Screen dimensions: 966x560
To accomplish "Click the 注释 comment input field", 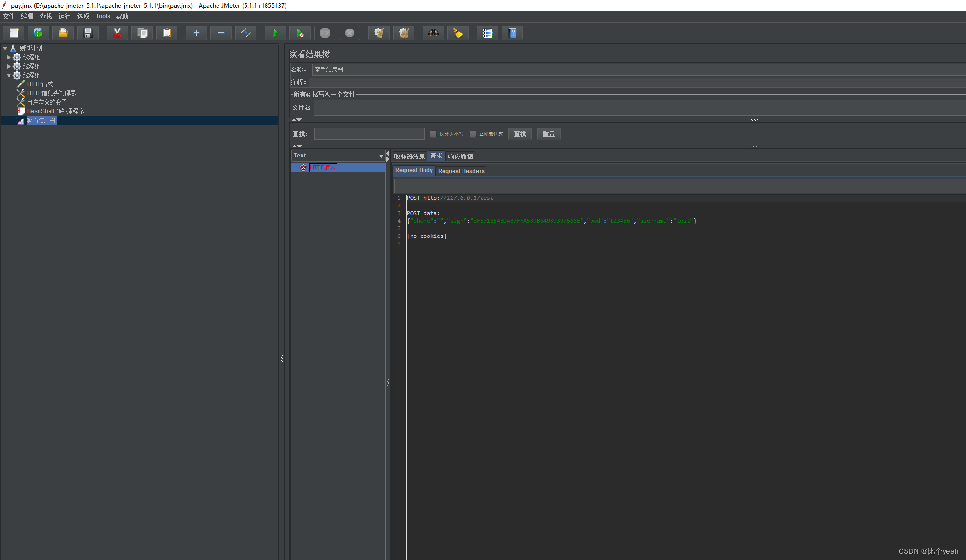I will 637,82.
